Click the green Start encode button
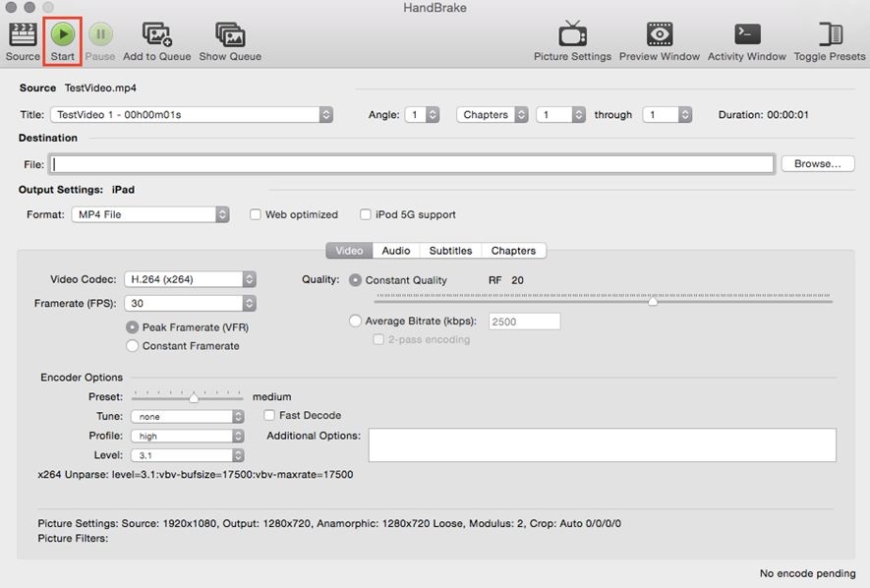This screenshot has height=588, width=870. click(63, 34)
